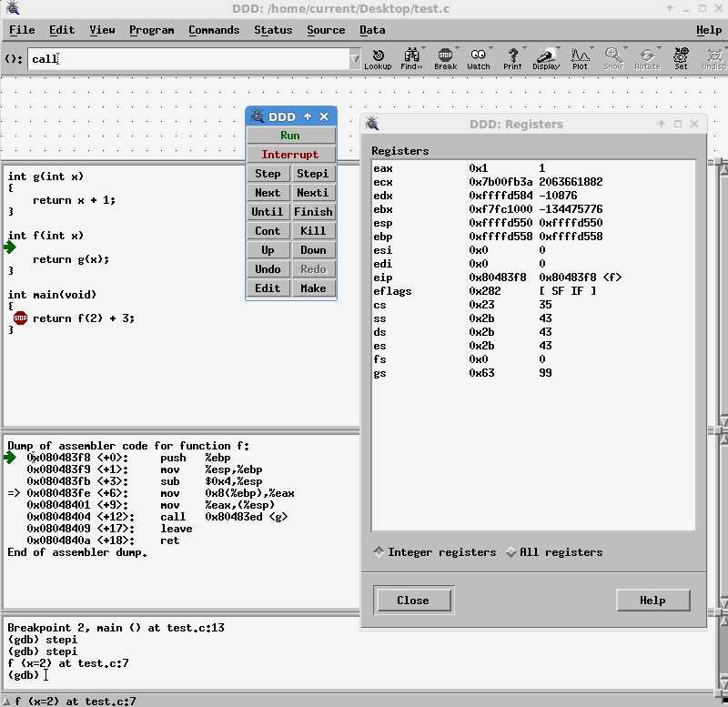Image resolution: width=728 pixels, height=707 pixels.
Task: Open the Source menu
Action: pyautogui.click(x=326, y=30)
